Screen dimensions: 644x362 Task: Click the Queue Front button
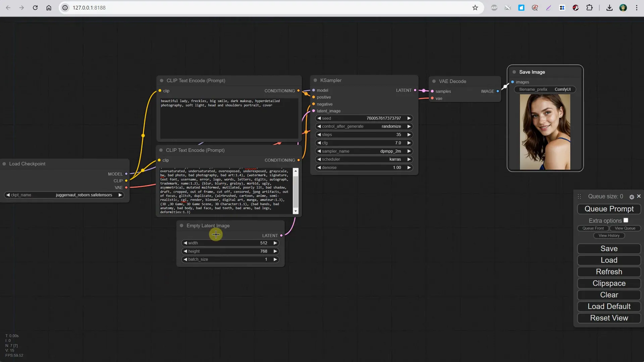click(x=593, y=228)
